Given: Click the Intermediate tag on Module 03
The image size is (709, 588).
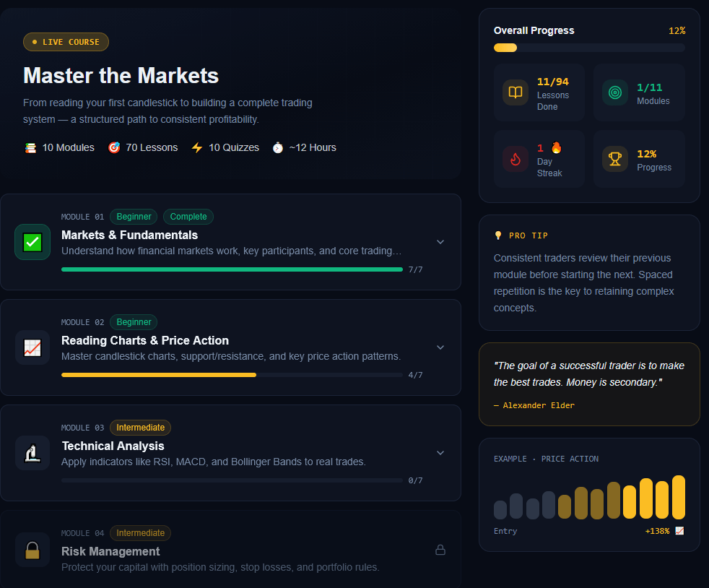Looking at the screenshot, I should (140, 428).
